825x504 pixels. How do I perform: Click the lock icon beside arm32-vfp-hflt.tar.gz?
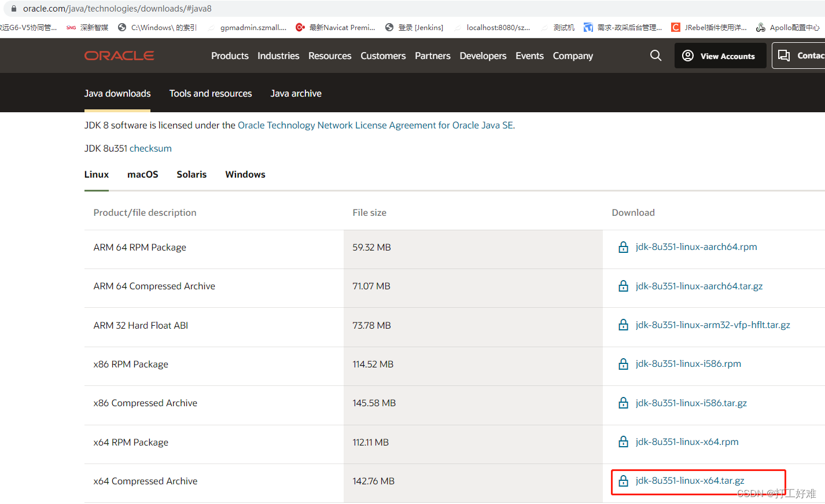coord(623,325)
